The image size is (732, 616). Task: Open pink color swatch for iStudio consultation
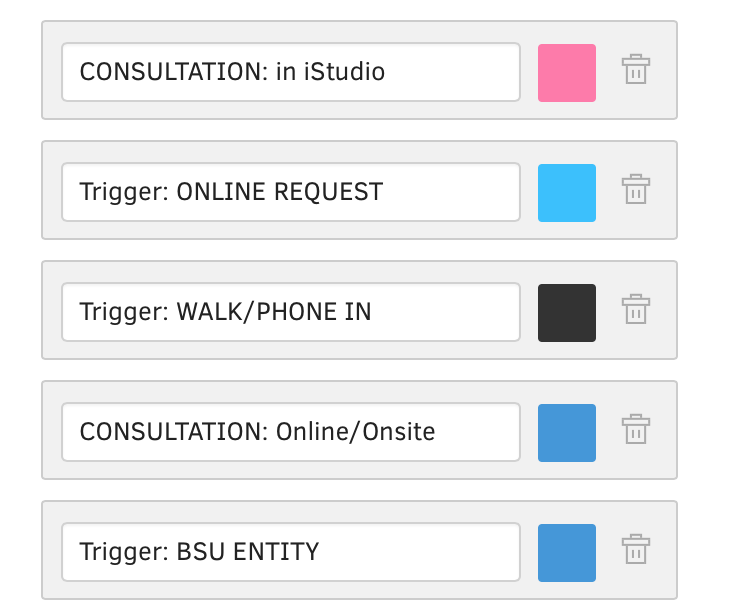pyautogui.click(x=567, y=72)
